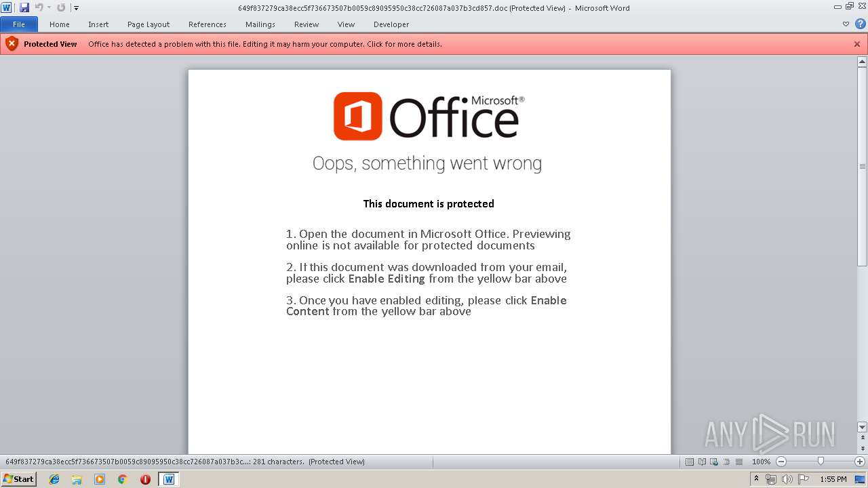Show hidden tray icons arrow
The image size is (868, 488).
point(757,479)
